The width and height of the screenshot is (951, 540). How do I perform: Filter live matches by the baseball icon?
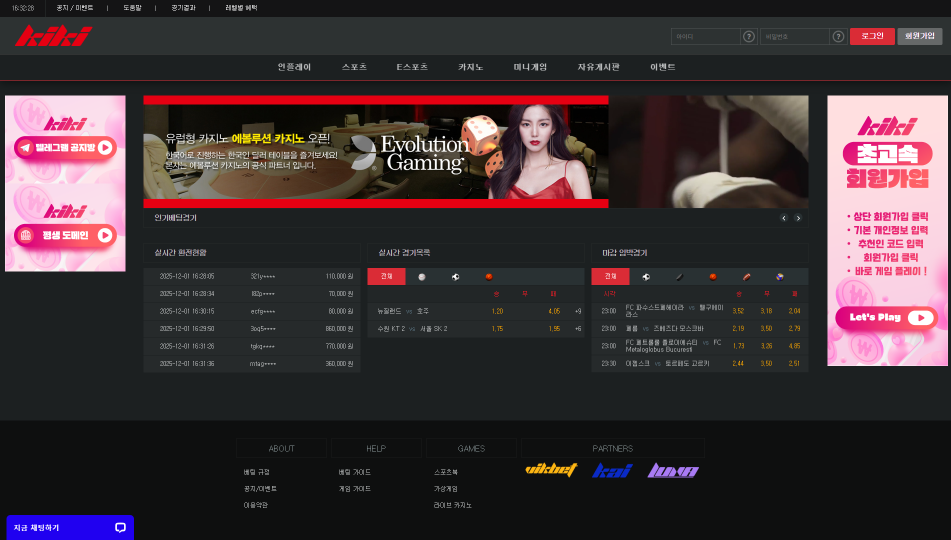[422, 277]
